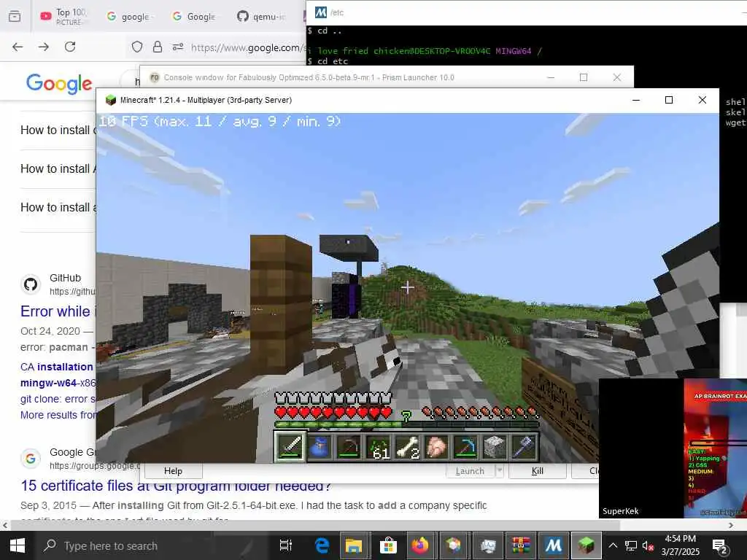Click the scroll-left arrow at page bottom
The image size is (747, 560).
point(5,525)
